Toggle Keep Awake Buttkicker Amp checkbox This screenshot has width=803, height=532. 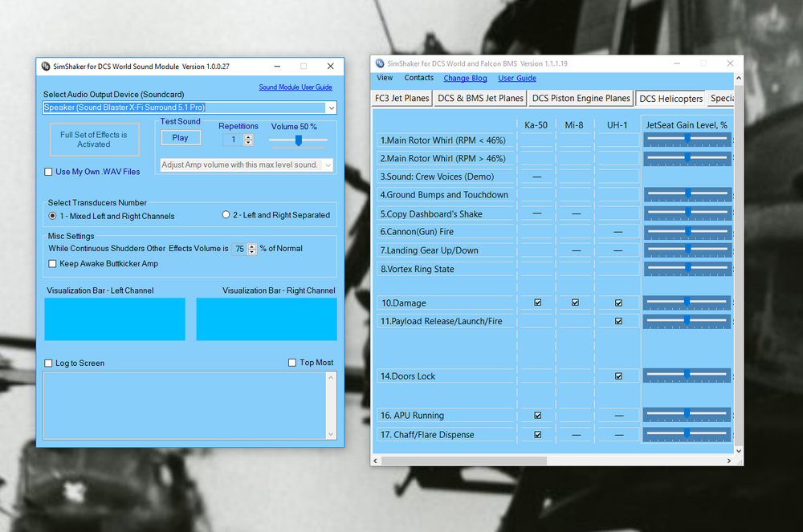52,264
